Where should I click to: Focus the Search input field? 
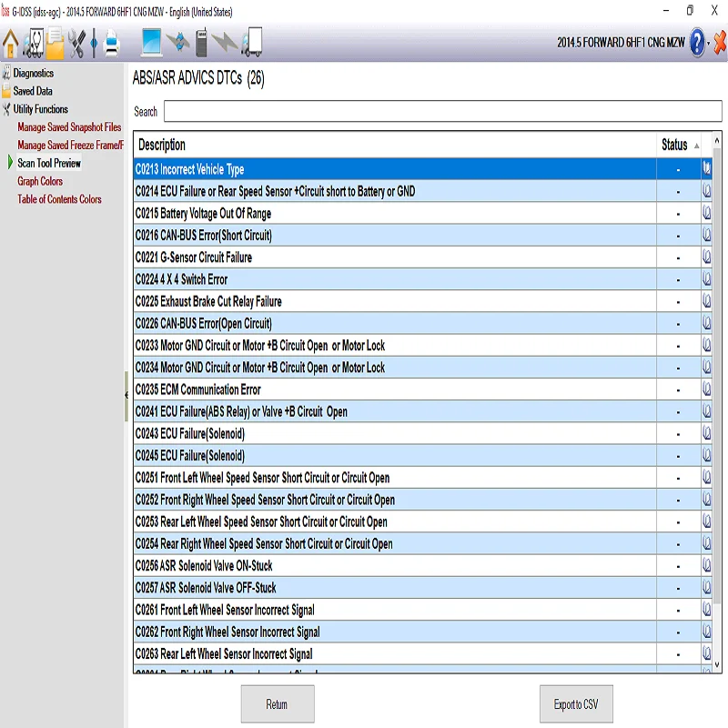(x=443, y=111)
